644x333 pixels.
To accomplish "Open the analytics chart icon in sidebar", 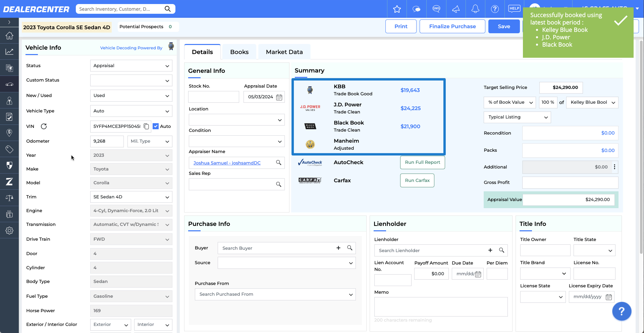I will click(9, 52).
